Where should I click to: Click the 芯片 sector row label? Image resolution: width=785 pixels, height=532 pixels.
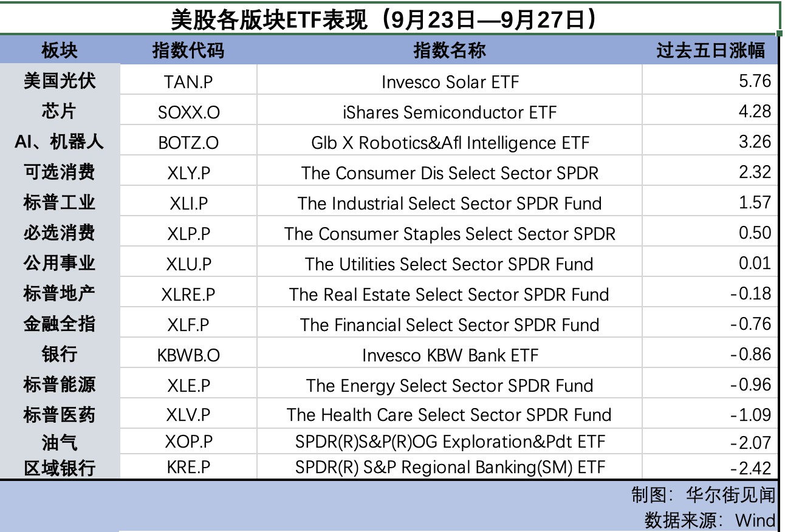click(x=60, y=111)
